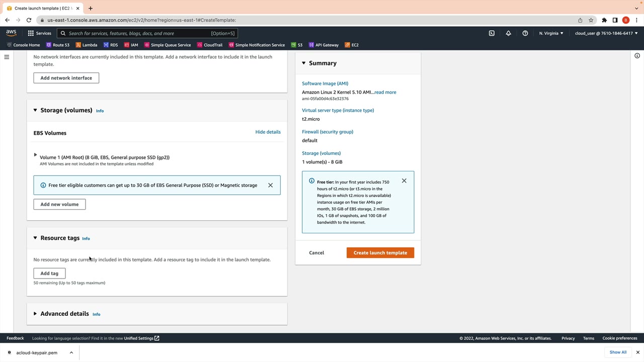The image size is (644, 362).
Task: Open the help question mark menu
Action: point(525,33)
